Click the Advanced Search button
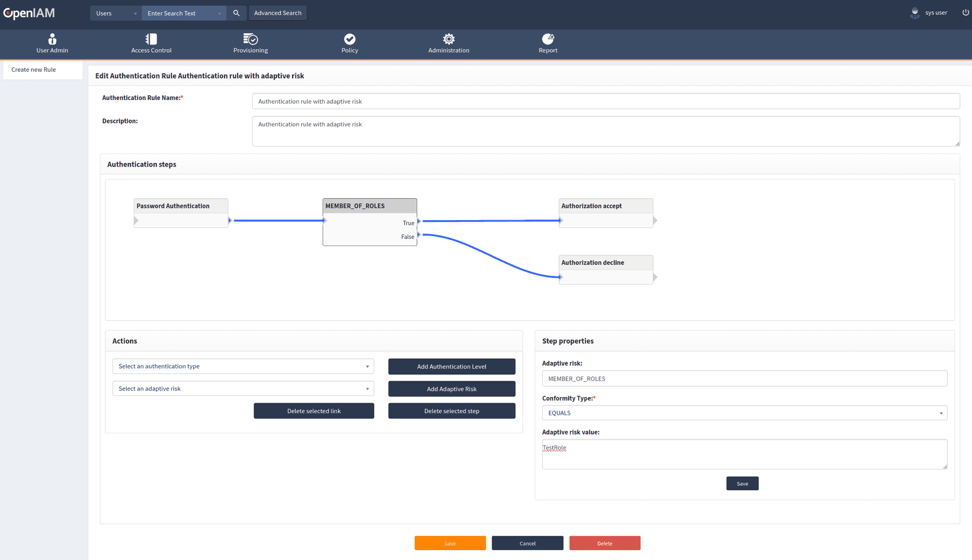 pos(278,13)
